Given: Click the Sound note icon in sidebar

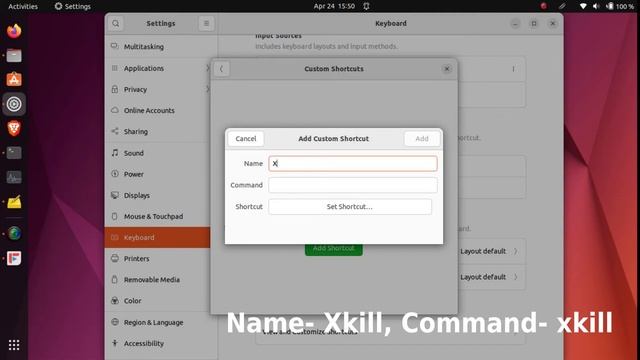Looking at the screenshot, I should coord(115,153).
